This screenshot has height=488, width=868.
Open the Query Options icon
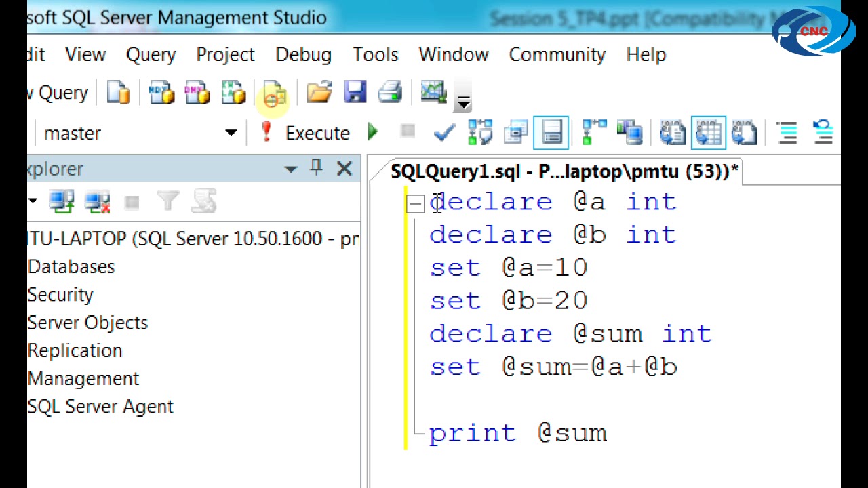516,133
